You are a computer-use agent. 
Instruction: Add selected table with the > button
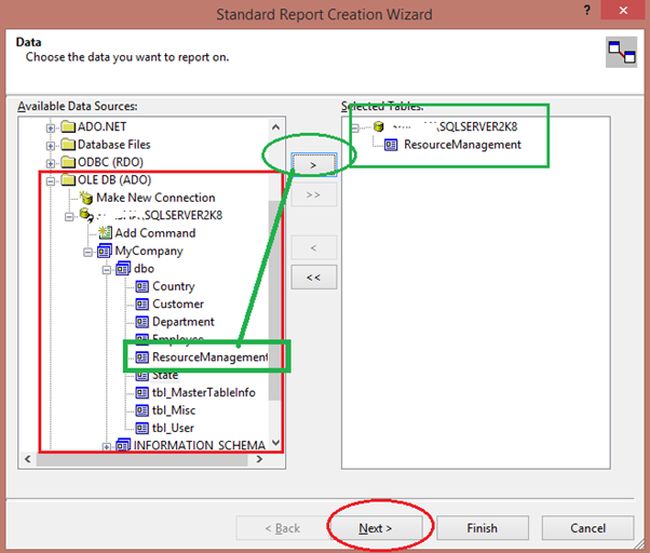pos(314,165)
